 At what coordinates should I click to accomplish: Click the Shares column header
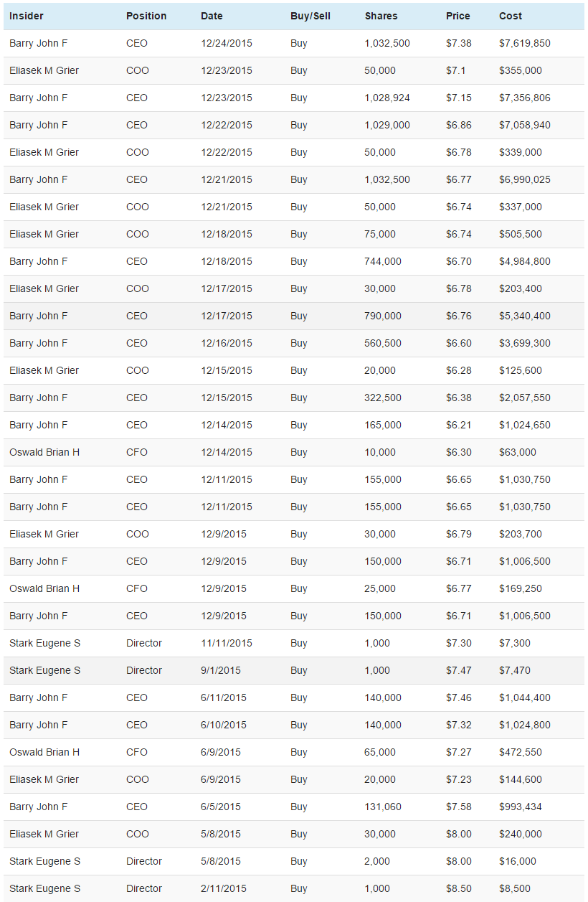(x=381, y=16)
